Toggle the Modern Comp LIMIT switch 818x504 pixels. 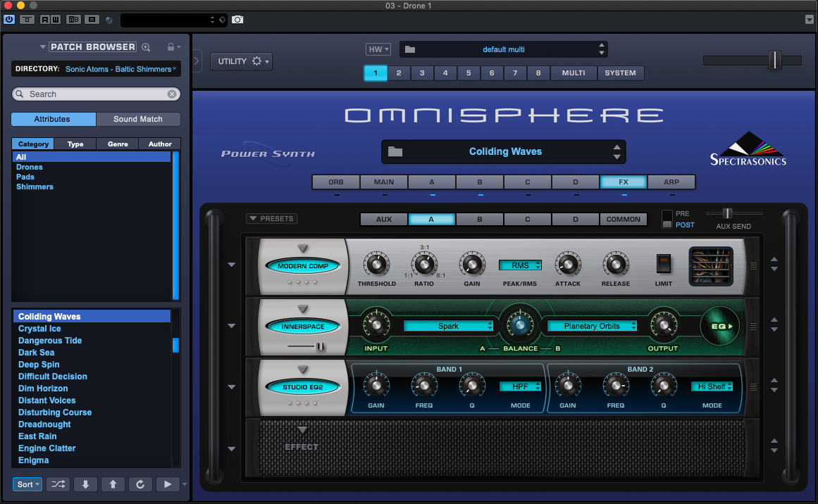[x=663, y=265]
